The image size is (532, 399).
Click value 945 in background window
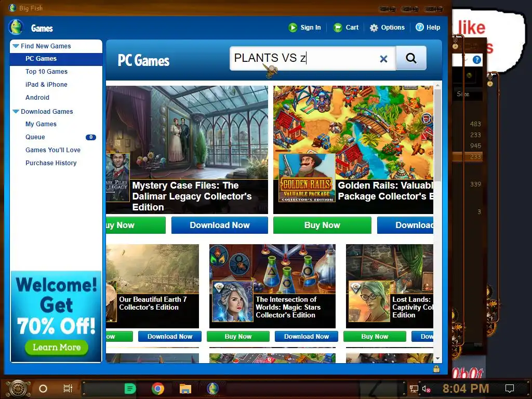475,146
